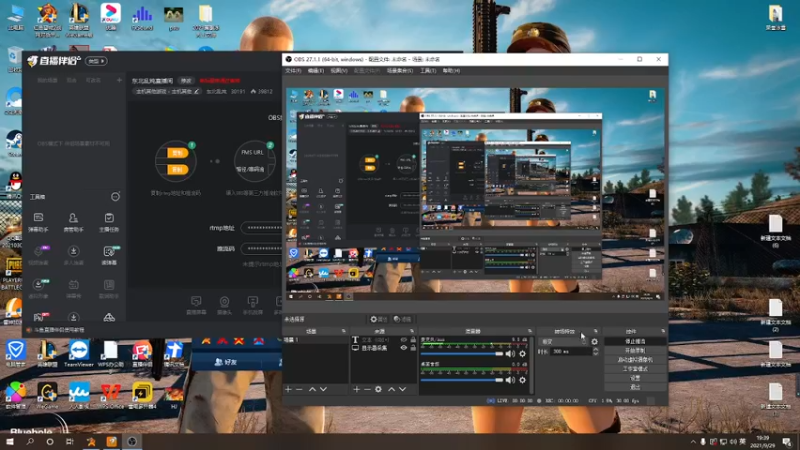Move the scene up in the Scenes dock
Image resolution: width=800 pixels, height=450 pixels.
pyautogui.click(x=312, y=389)
